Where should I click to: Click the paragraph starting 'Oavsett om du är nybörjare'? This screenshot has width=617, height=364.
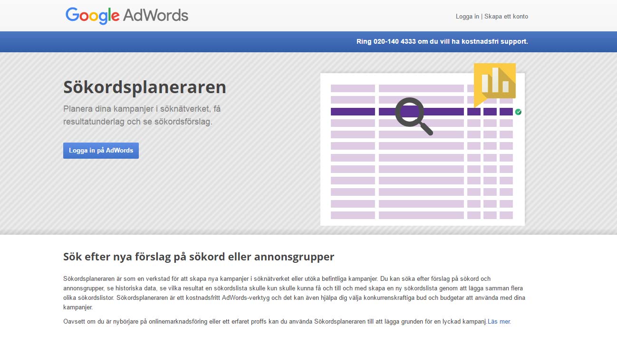pos(287,322)
